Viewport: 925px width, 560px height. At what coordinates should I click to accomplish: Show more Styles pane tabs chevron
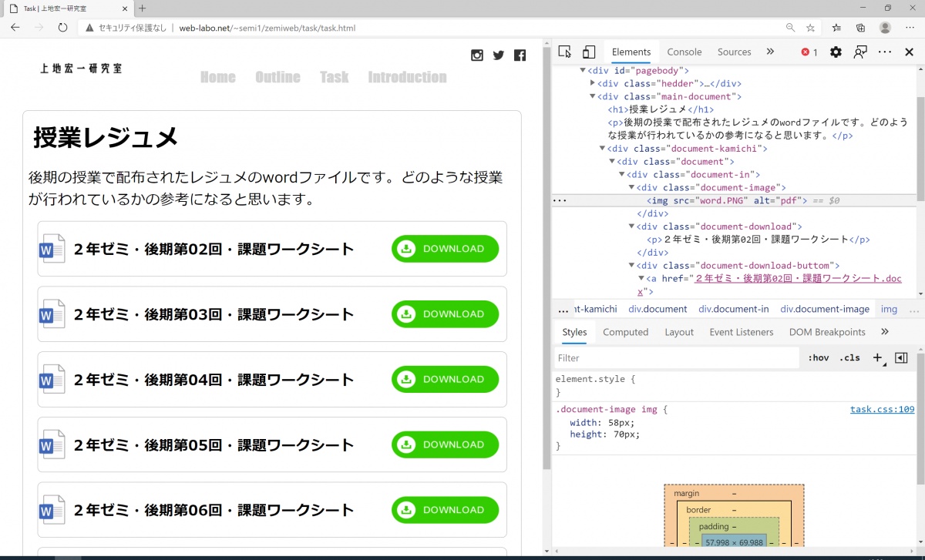[884, 332]
